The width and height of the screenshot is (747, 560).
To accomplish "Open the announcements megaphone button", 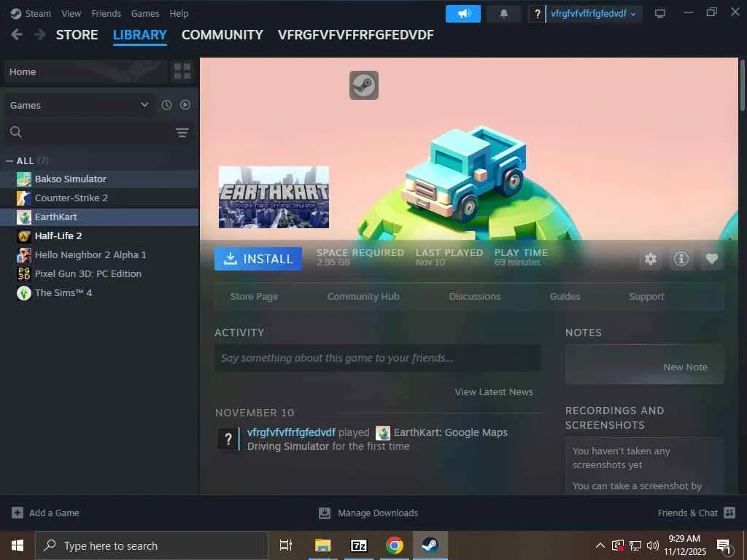I will [463, 14].
